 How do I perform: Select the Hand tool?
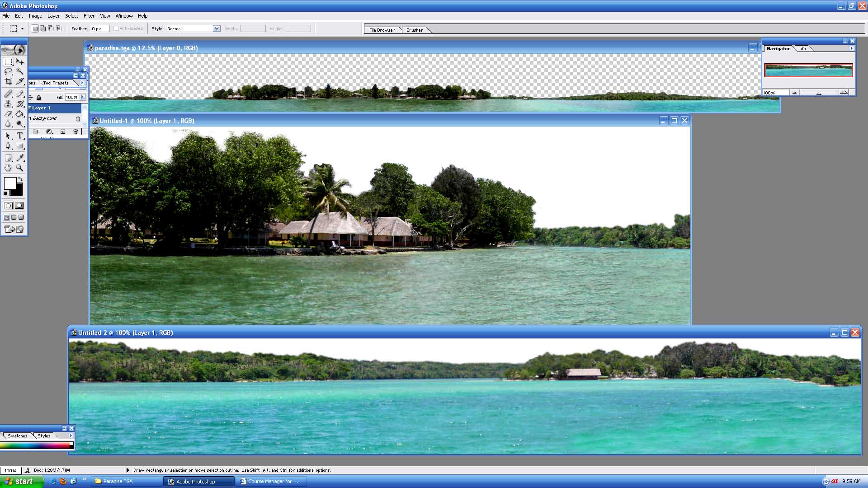point(8,168)
